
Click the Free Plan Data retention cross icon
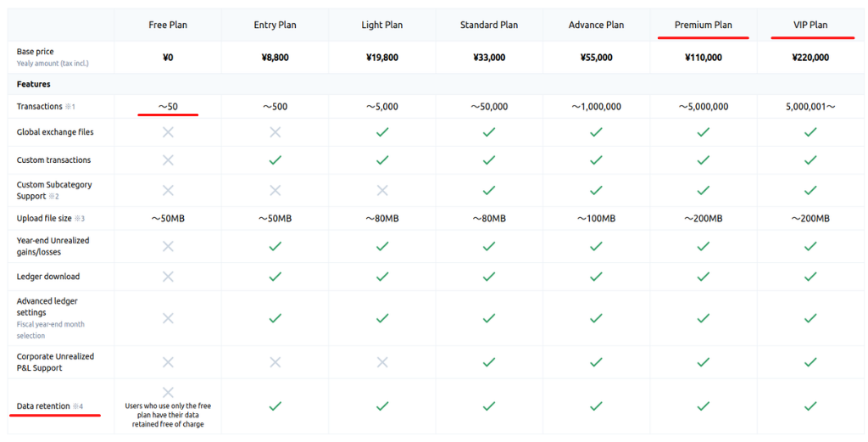coord(168,392)
